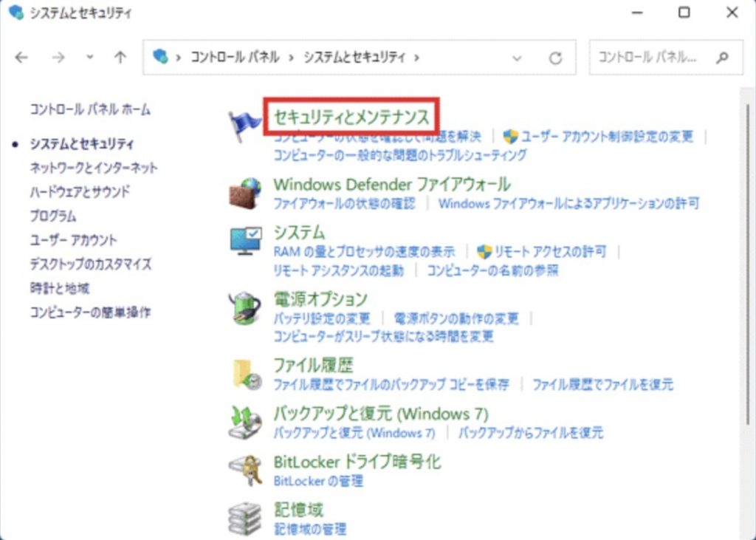Click the コントロール パネル search input field
This screenshot has height=540, width=756.
click(x=666, y=58)
